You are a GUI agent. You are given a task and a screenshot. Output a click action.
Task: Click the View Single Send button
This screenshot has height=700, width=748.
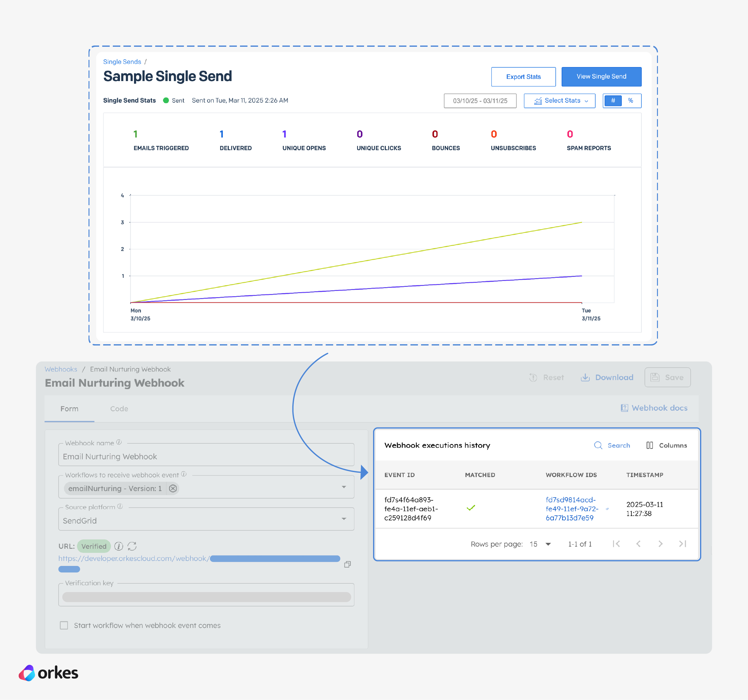[601, 76]
